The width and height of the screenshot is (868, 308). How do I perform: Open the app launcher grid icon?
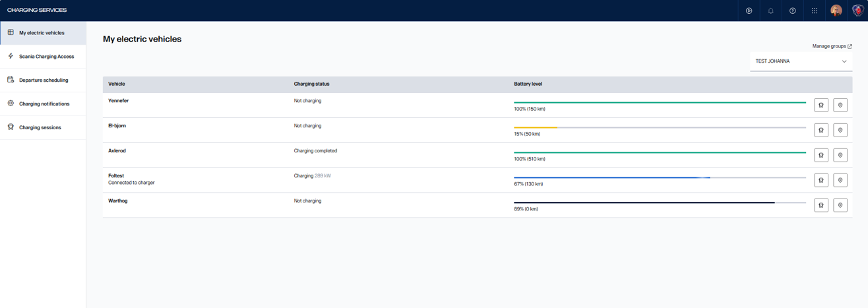point(814,11)
